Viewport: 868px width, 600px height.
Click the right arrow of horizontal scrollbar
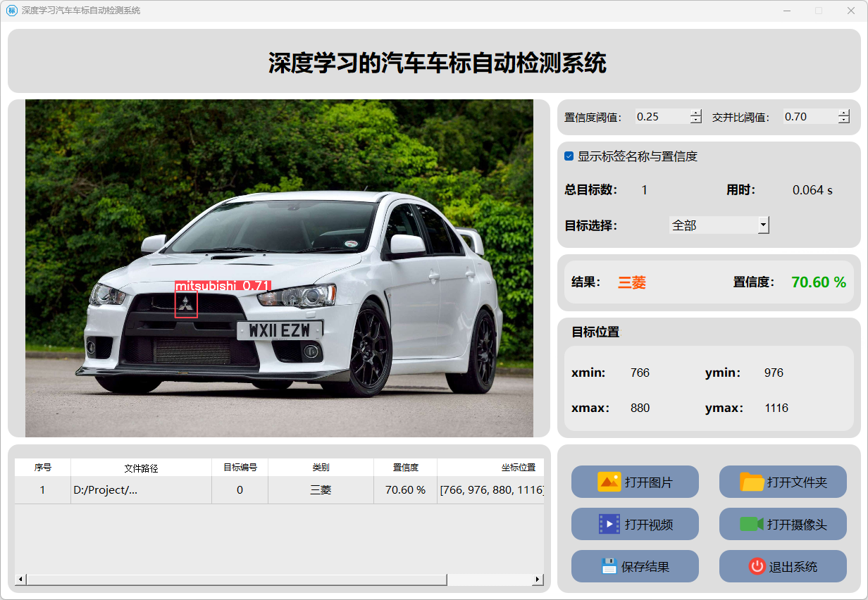click(538, 580)
